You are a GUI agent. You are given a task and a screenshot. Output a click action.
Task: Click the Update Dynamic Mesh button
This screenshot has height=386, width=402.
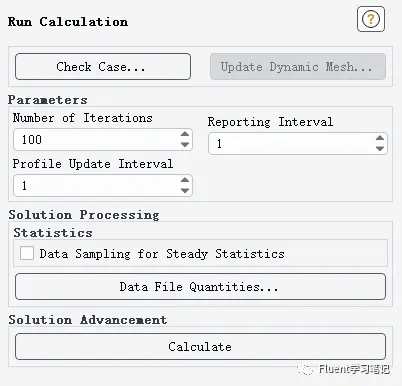[298, 67]
